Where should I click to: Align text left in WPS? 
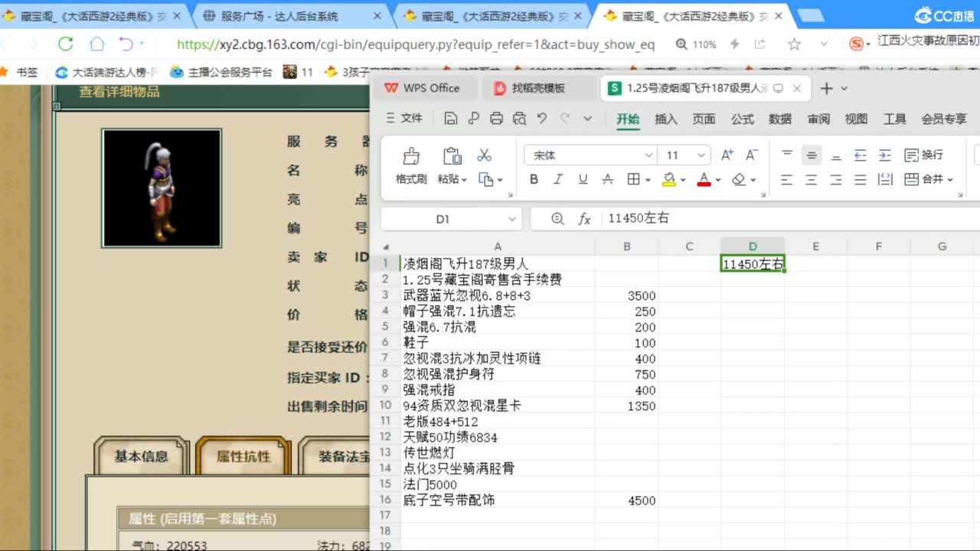tap(787, 179)
